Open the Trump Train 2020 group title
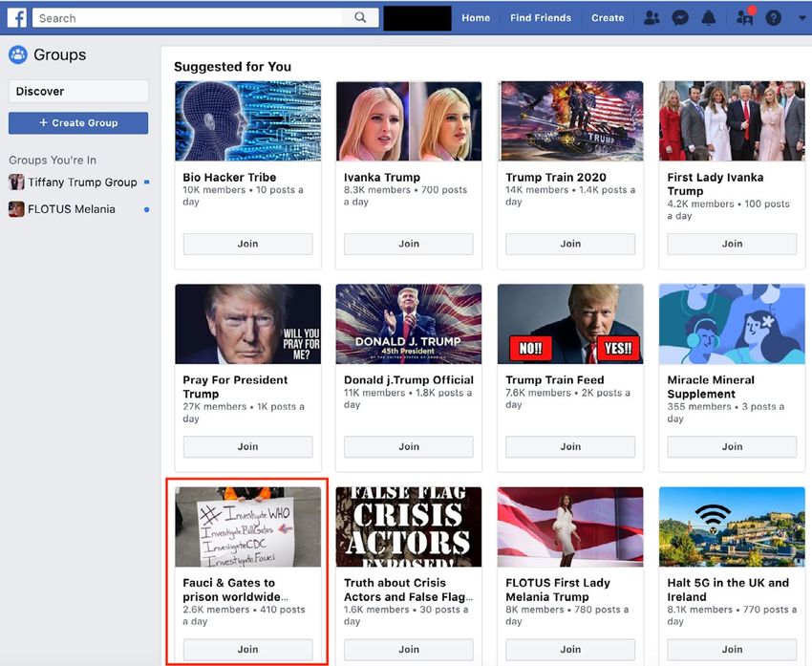Image resolution: width=812 pixels, height=666 pixels. coord(556,177)
